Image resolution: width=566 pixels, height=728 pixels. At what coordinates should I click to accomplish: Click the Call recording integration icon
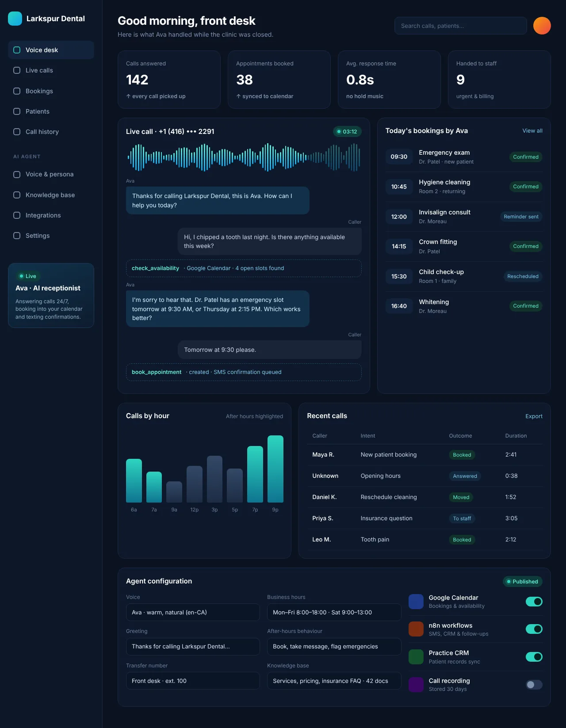416,685
